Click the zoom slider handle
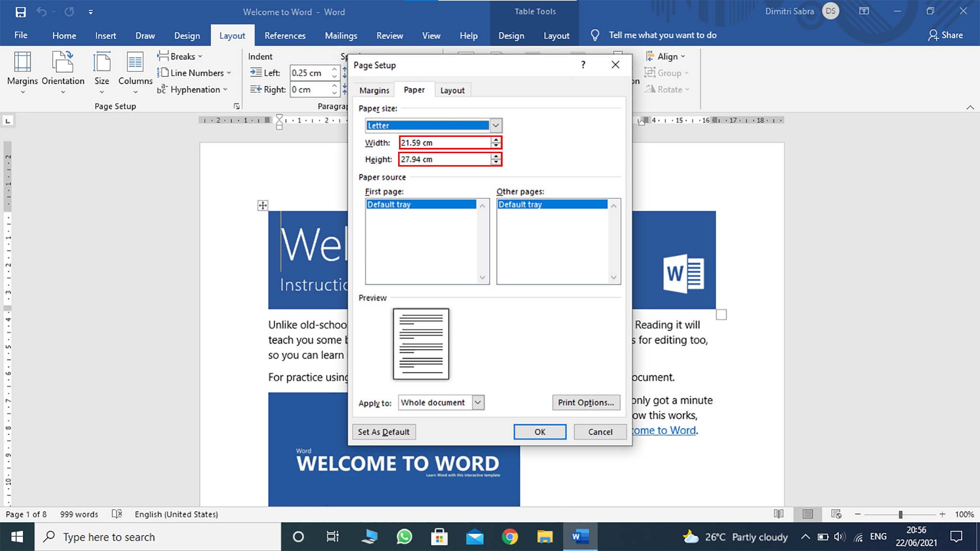Image resolution: width=980 pixels, height=551 pixels. coord(900,514)
